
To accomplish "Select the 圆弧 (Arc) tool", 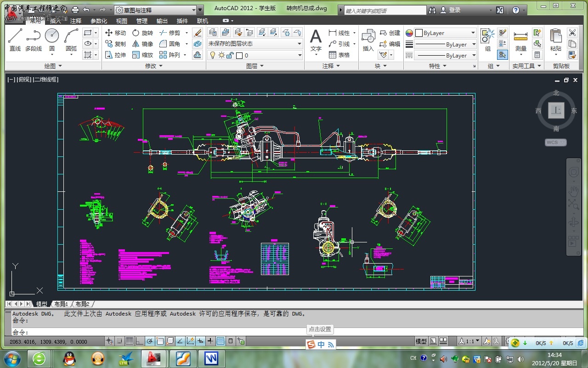I will tap(71, 40).
